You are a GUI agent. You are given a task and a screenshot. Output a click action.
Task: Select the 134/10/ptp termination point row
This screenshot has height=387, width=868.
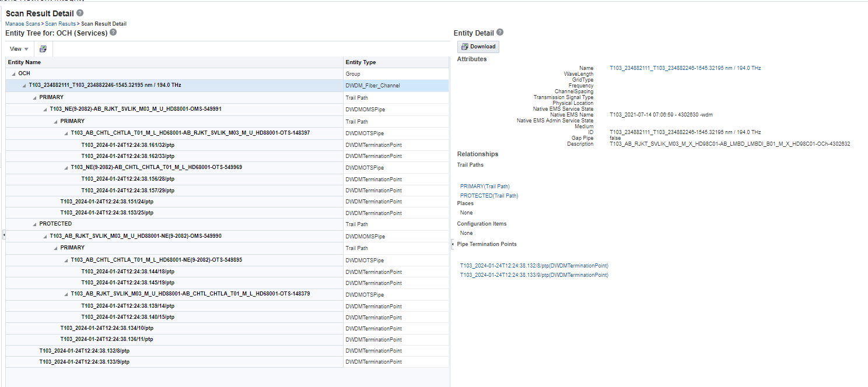(x=227, y=329)
